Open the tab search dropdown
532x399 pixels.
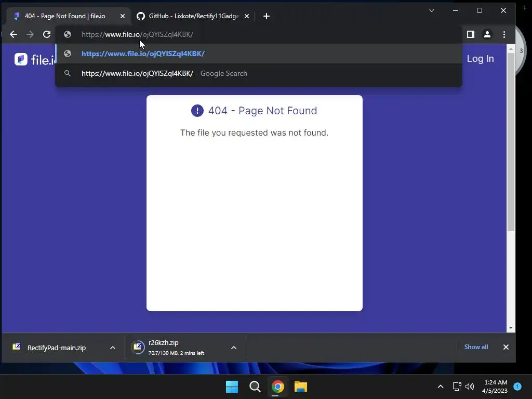click(x=432, y=10)
